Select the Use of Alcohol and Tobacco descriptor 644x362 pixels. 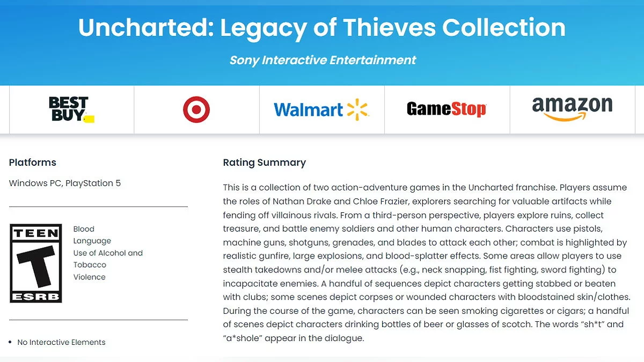pyautogui.click(x=108, y=258)
